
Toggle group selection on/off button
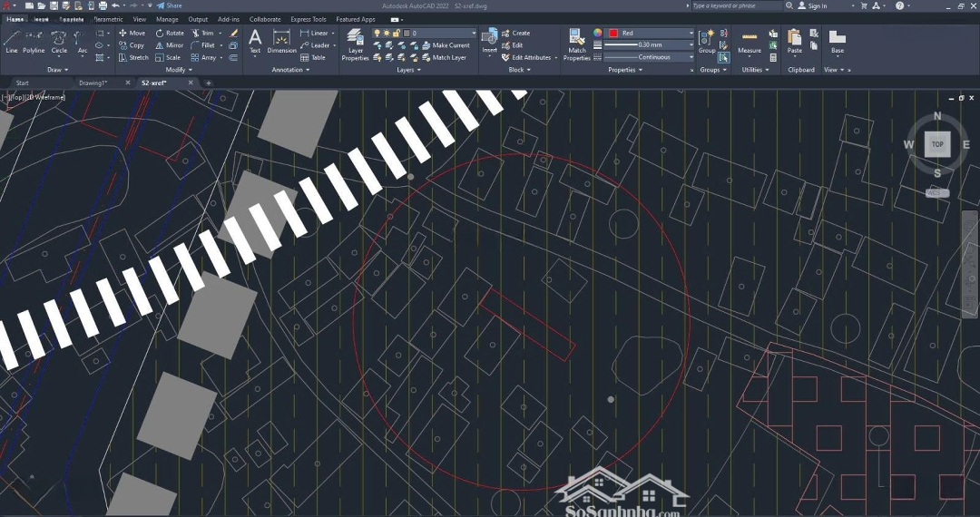point(724,57)
